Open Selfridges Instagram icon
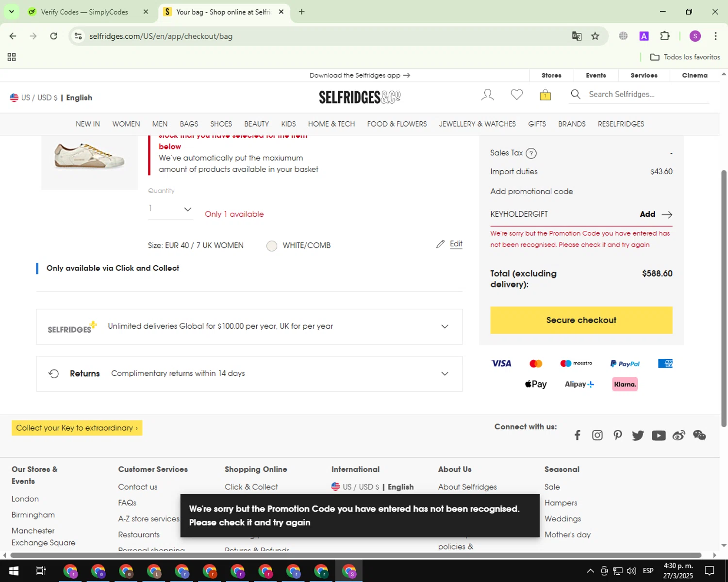This screenshot has height=582, width=728. (x=597, y=435)
